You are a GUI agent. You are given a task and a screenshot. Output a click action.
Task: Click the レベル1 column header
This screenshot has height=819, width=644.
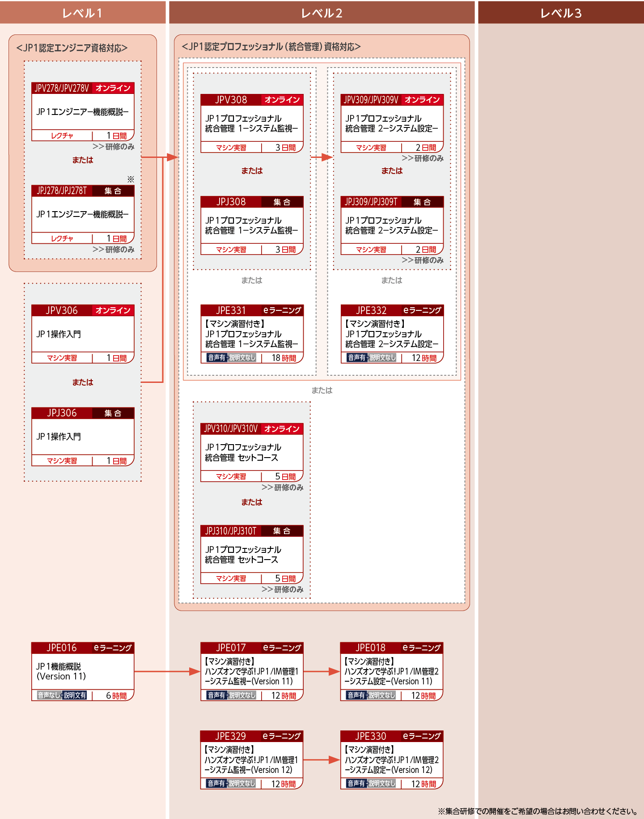click(83, 13)
